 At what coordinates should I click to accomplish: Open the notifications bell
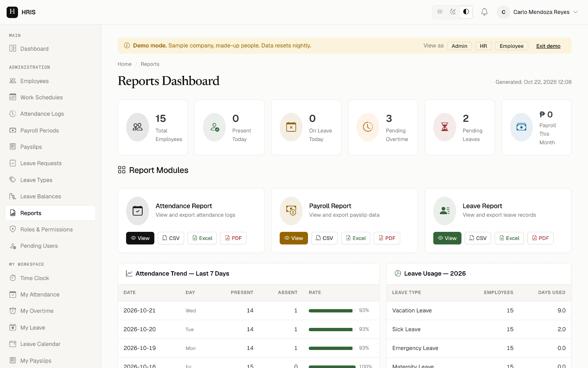484,12
